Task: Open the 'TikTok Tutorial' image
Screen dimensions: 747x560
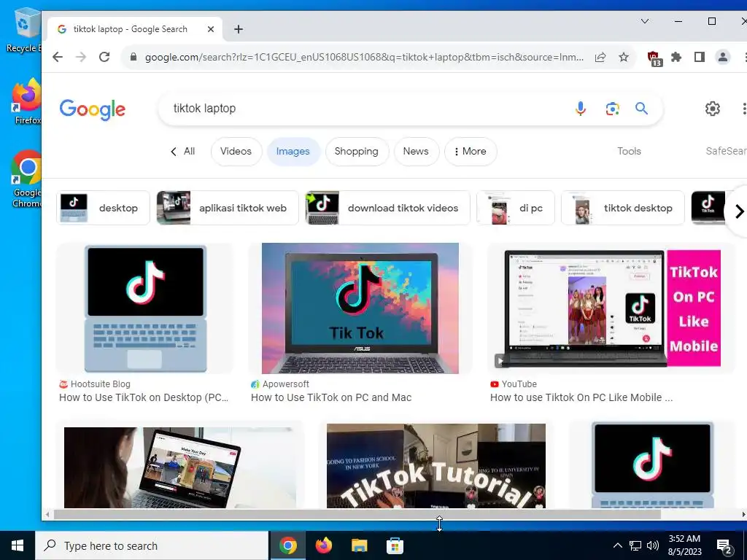Action: coord(436,466)
